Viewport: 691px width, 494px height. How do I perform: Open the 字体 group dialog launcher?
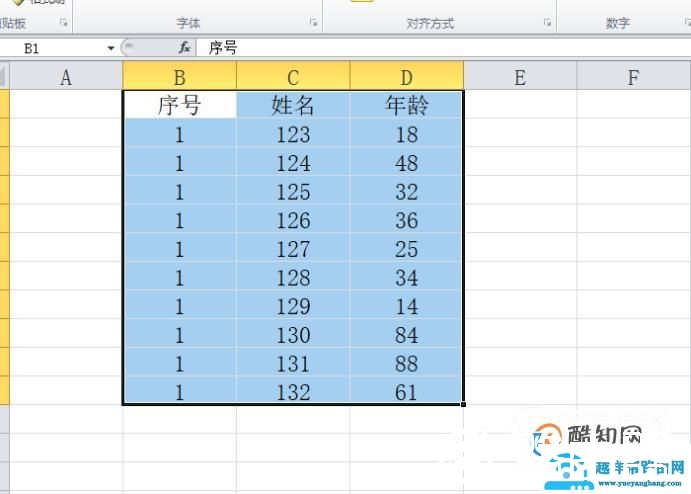click(x=313, y=22)
